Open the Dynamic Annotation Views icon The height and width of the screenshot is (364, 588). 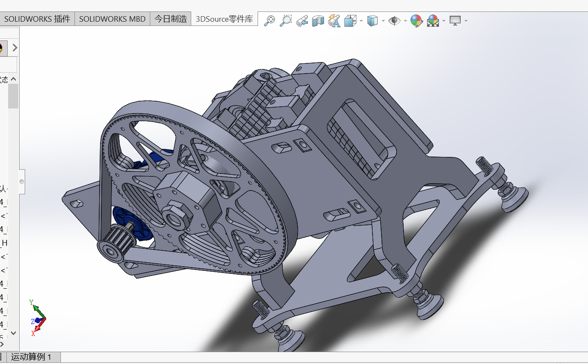(334, 20)
